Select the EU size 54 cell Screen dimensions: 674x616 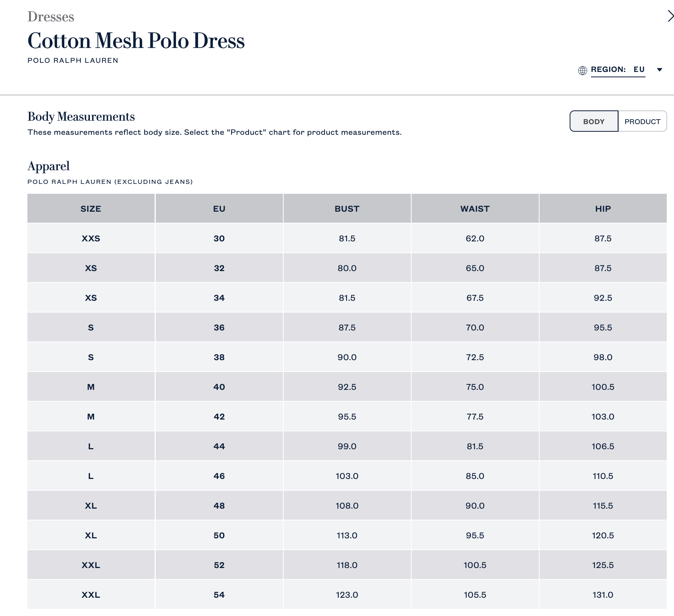[219, 595]
